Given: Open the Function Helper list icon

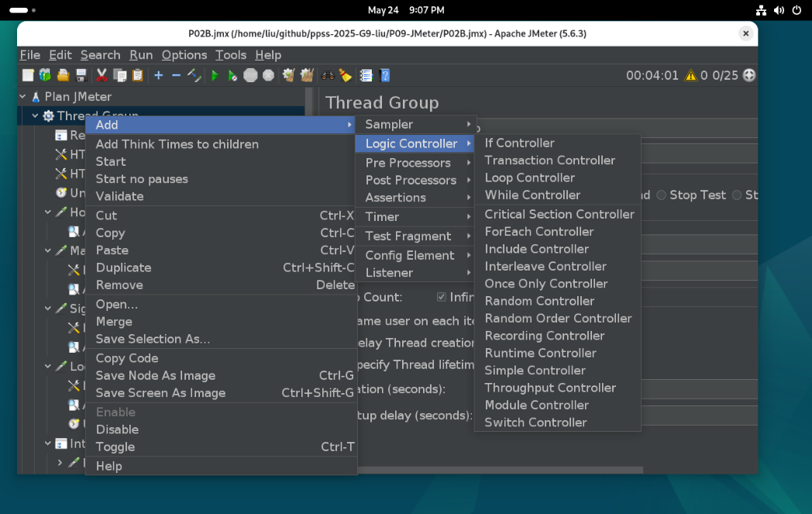Looking at the screenshot, I should pyautogui.click(x=366, y=76).
